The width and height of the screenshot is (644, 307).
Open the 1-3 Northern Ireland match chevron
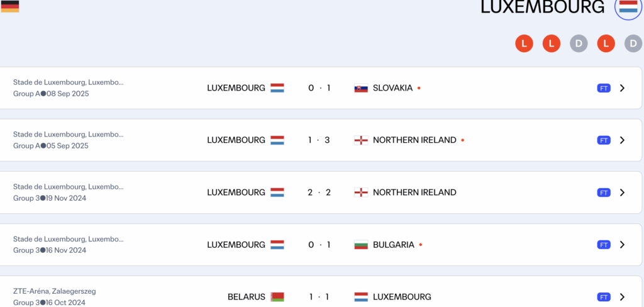point(622,140)
